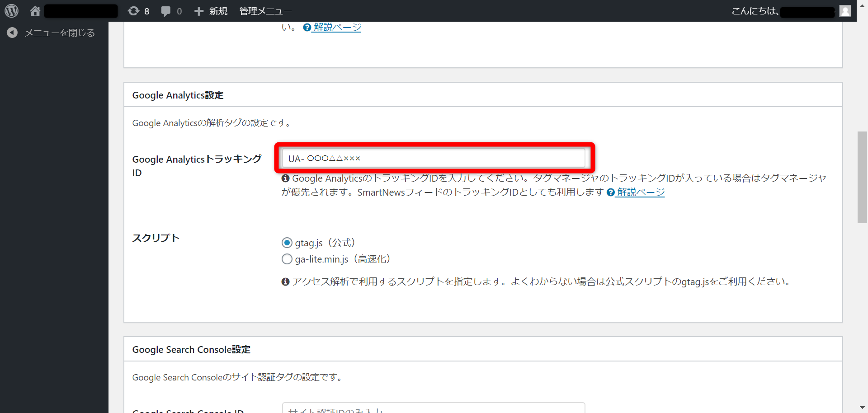Click the Google Analytics設定 heading

[178, 95]
